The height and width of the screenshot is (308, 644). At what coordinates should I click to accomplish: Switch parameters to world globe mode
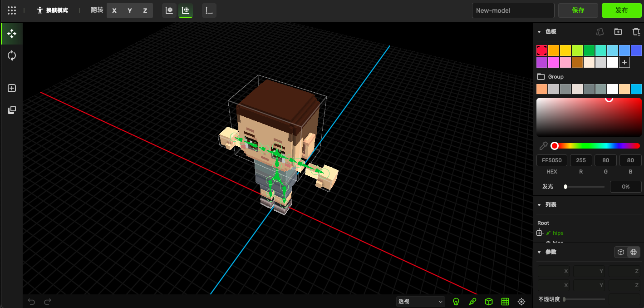(x=634, y=252)
